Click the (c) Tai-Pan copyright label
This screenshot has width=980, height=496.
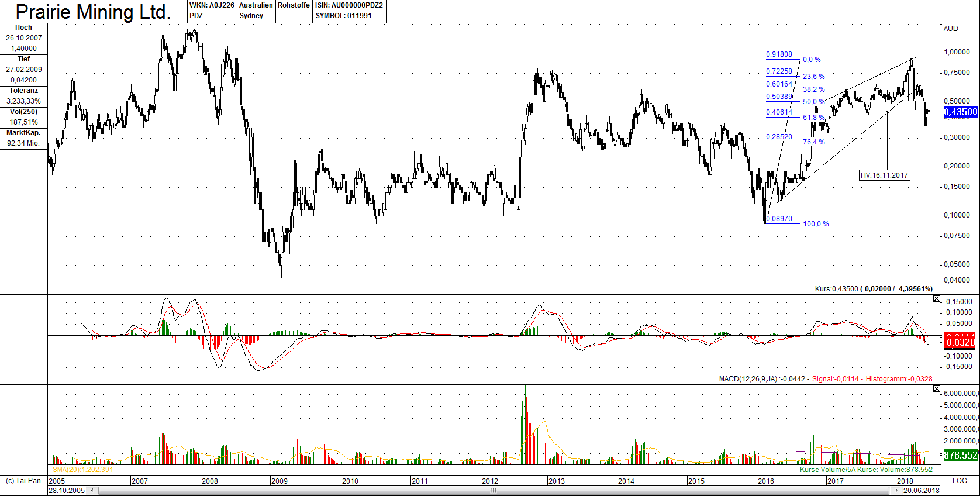pyautogui.click(x=23, y=481)
